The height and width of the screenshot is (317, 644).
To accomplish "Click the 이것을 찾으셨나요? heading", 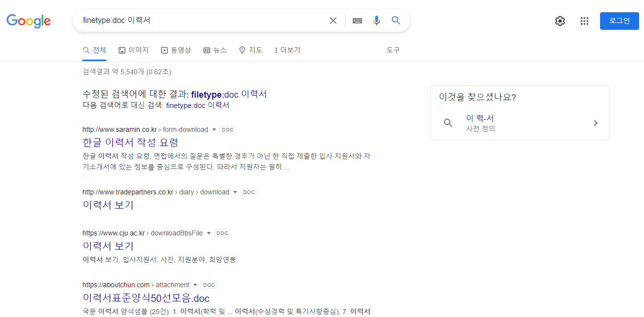I will click(477, 97).
